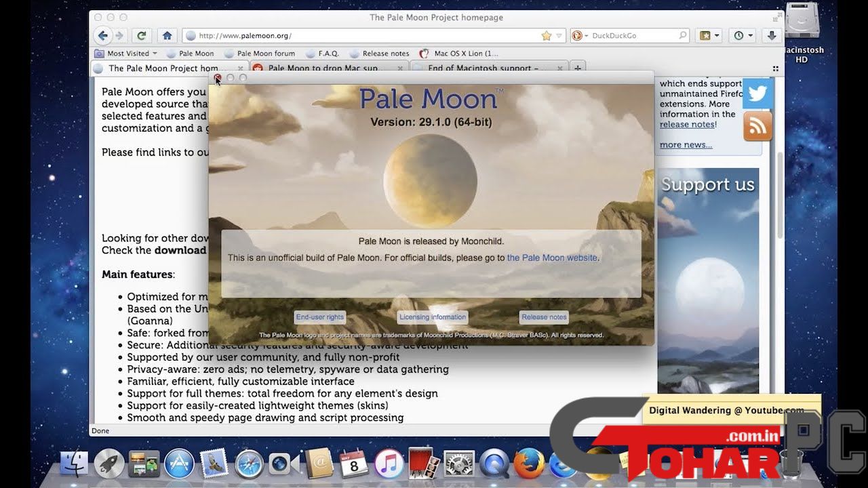
Task: Open the App Store from the dock
Action: pos(179,464)
